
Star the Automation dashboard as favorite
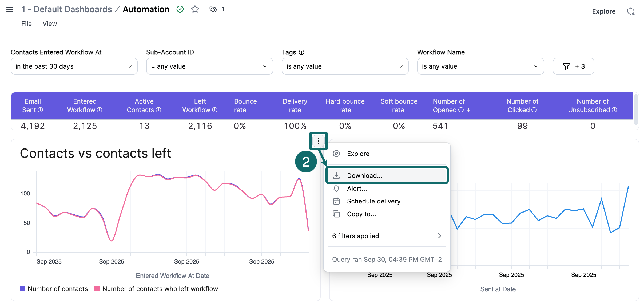195,9
